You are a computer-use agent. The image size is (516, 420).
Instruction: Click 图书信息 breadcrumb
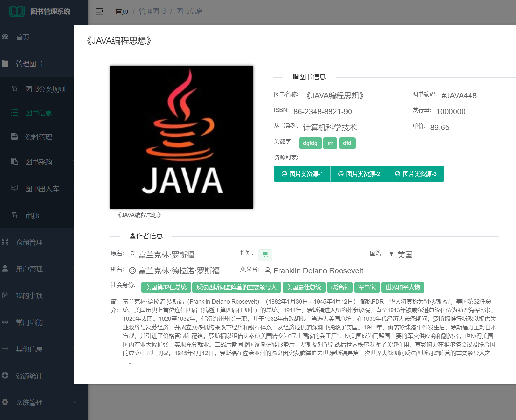point(189,11)
